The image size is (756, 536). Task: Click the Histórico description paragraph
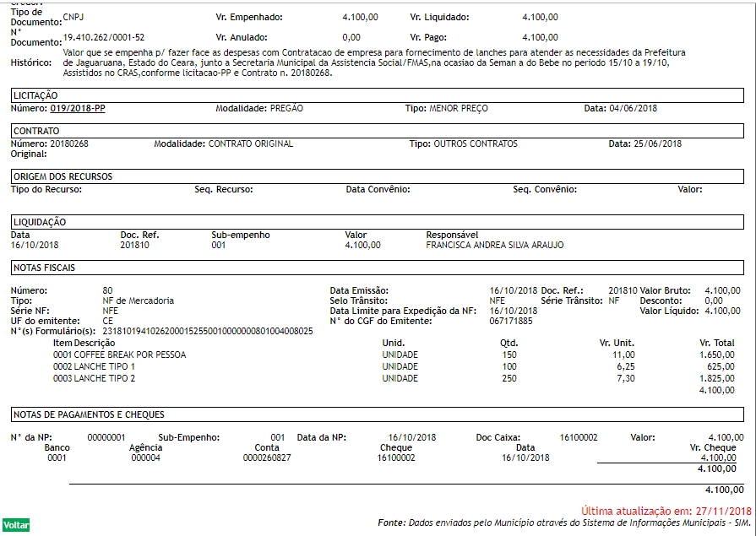[x=374, y=62]
